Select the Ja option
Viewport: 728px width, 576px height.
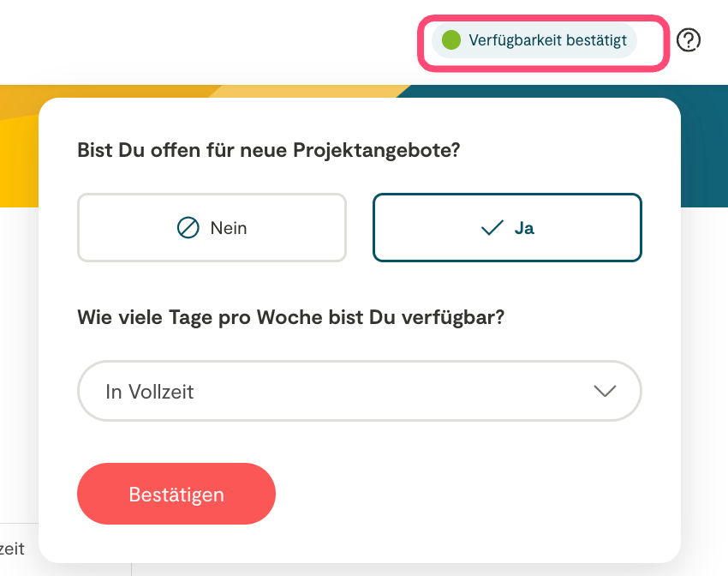(507, 227)
